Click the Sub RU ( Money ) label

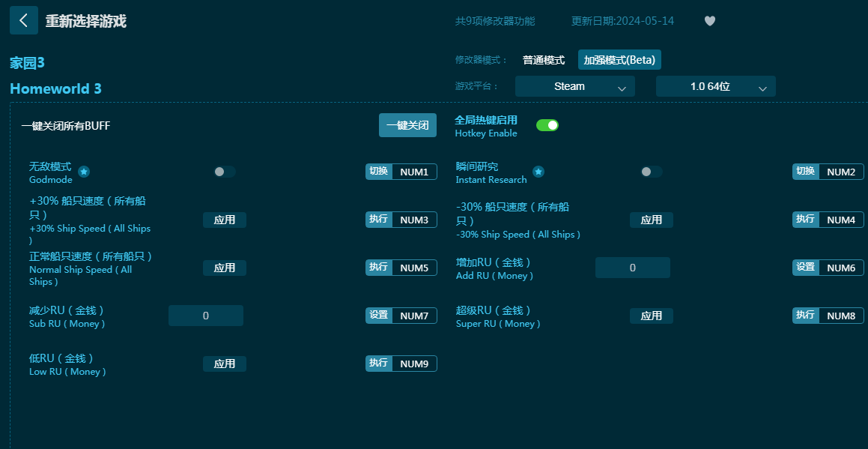point(67,324)
